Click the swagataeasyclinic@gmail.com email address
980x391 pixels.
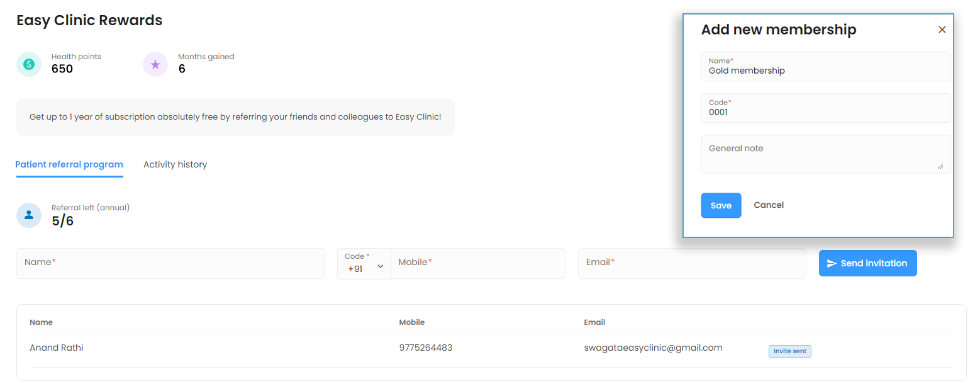[653, 348]
